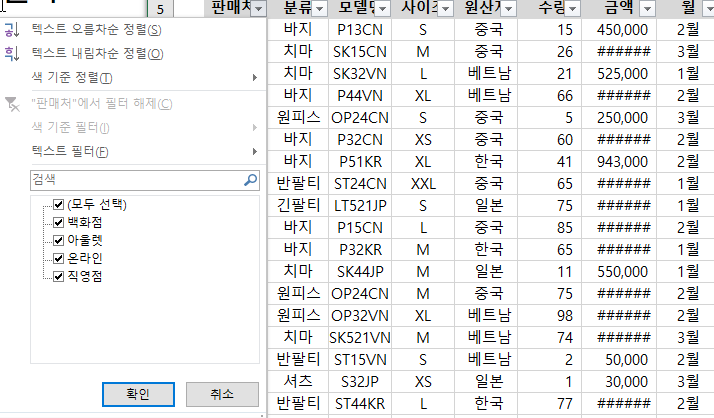Open the 모델명 column filter dropdown

click(383, 9)
